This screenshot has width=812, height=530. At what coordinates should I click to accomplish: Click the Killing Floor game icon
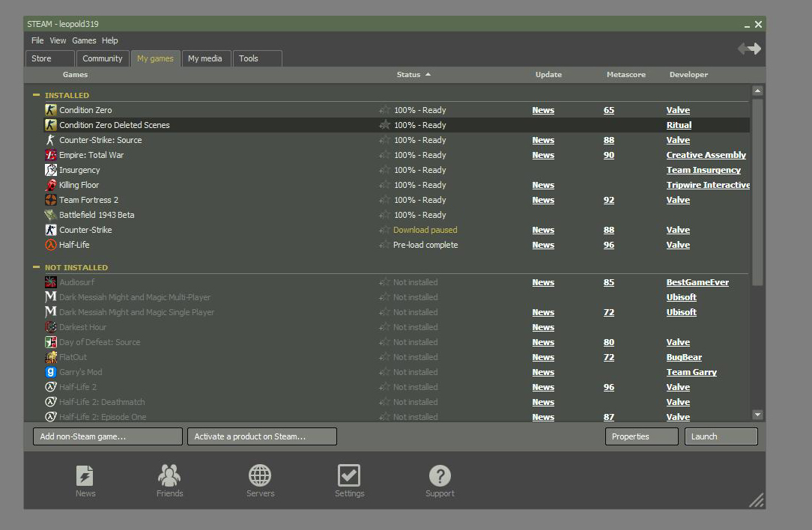point(51,186)
